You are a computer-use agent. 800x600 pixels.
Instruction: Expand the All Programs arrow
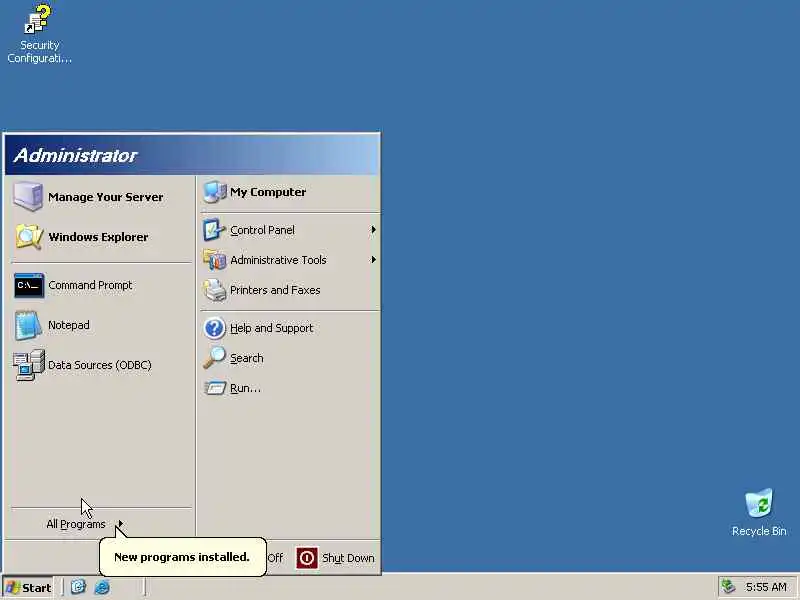120,523
